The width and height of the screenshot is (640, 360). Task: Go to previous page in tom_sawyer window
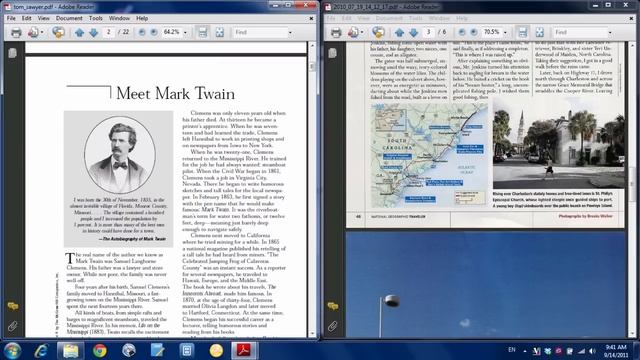click(x=80, y=32)
